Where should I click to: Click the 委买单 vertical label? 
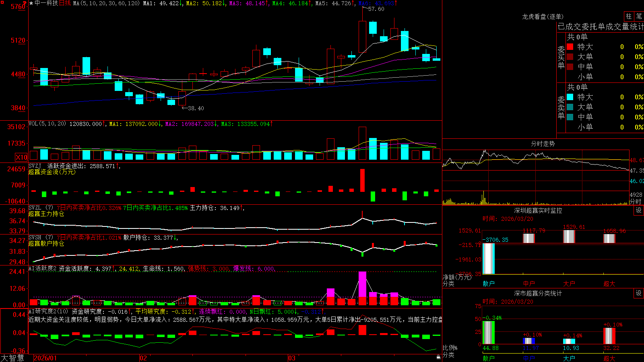coord(561,57)
